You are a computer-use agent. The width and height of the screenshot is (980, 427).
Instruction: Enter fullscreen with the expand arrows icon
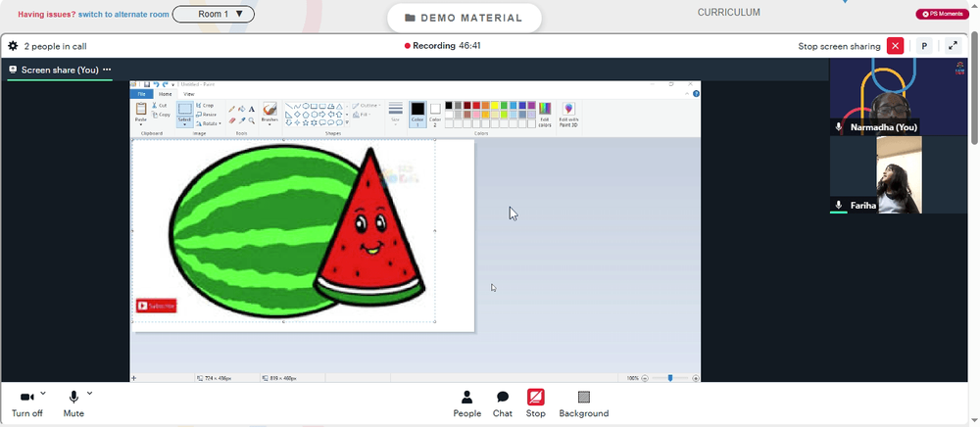click(x=953, y=46)
